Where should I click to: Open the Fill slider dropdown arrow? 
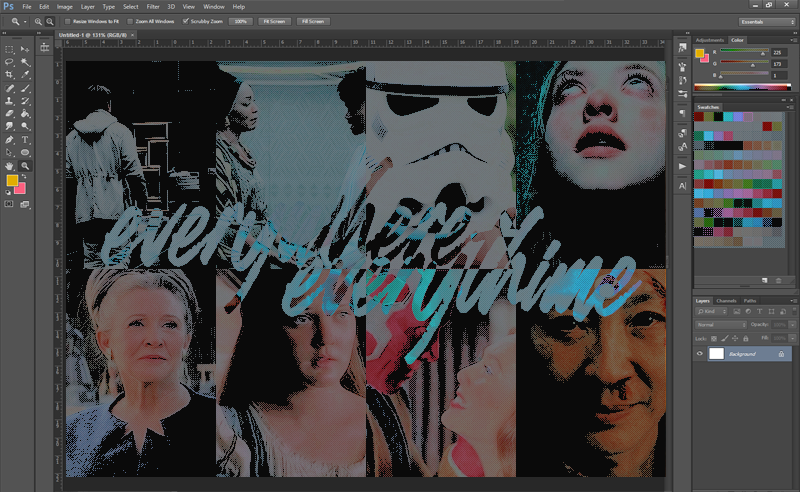[x=792, y=338]
